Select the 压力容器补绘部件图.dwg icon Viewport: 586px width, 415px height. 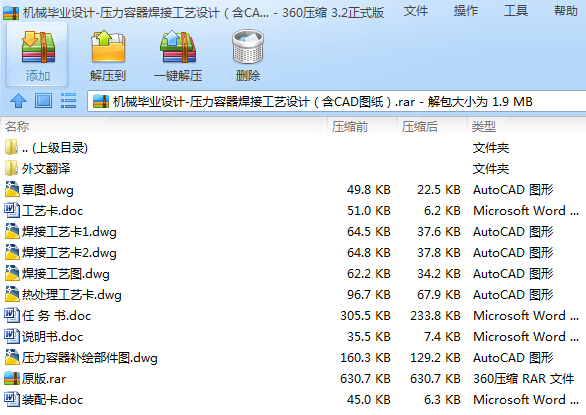click(x=12, y=357)
